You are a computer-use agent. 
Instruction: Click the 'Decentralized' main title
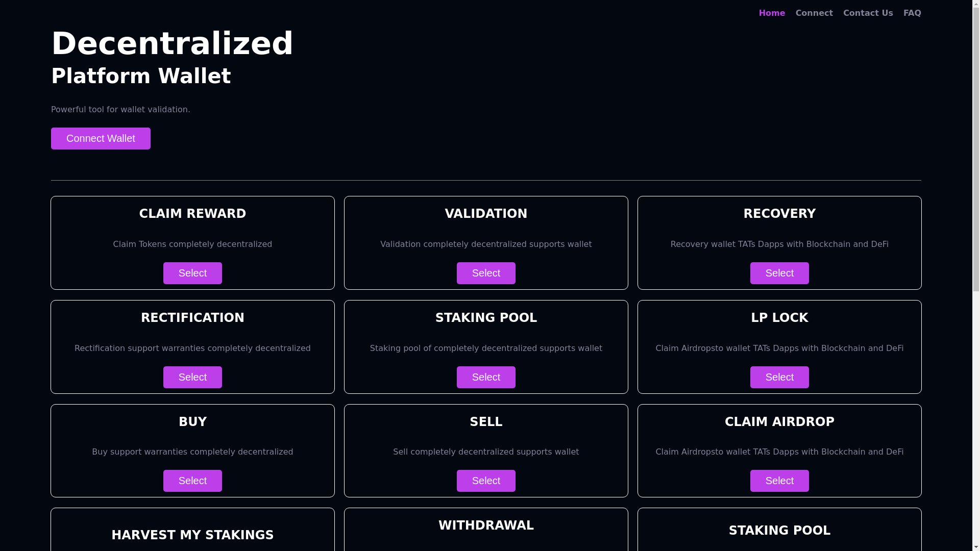pyautogui.click(x=173, y=43)
